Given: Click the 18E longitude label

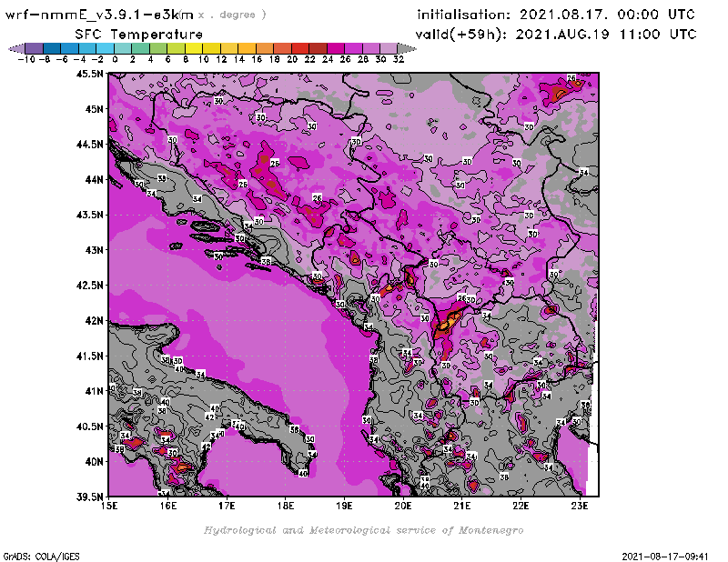Looking at the screenshot, I should (286, 506).
